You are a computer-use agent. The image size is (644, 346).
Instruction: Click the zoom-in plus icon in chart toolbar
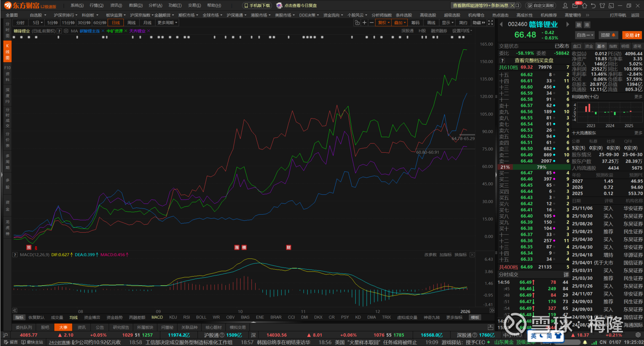click(x=364, y=22)
